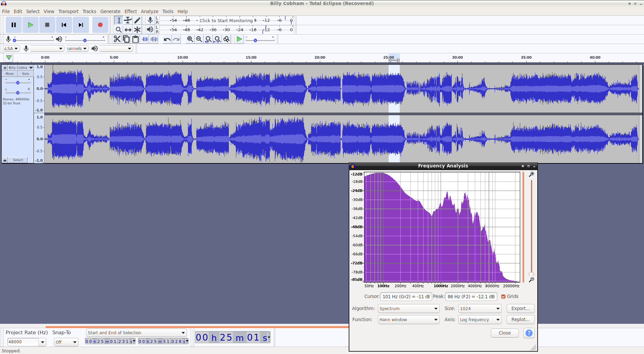Skip to end of the track
This screenshot has height=354, width=644.
coord(81,25)
